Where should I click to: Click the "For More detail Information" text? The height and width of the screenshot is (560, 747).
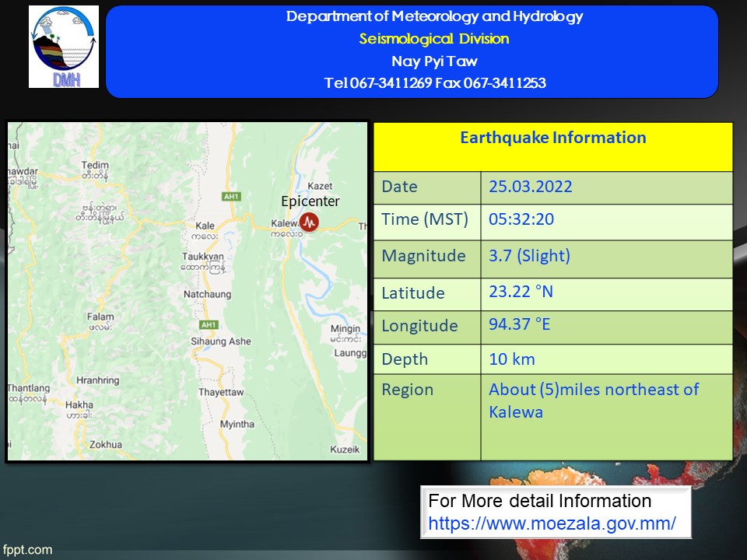coord(540,501)
